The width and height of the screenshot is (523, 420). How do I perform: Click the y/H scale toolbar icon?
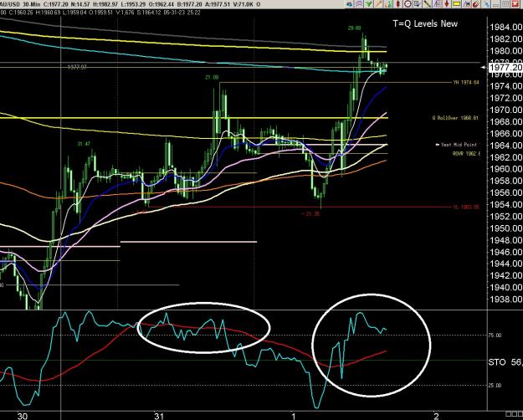coord(466,4)
